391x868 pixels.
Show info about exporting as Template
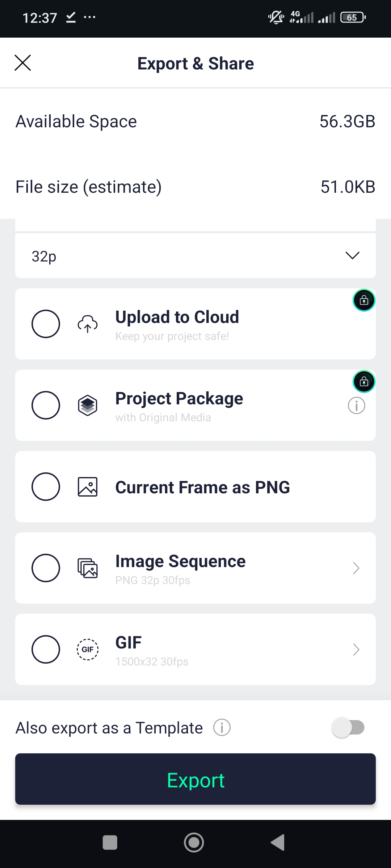222,728
